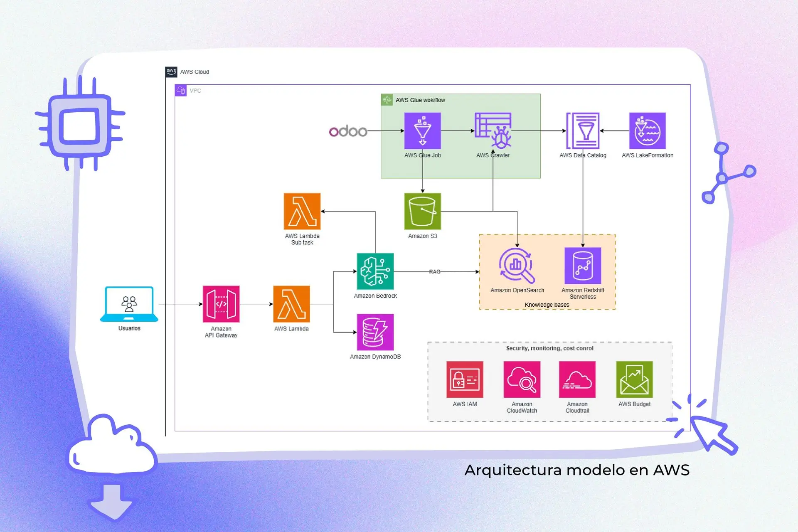Click the Amazon Bedrock icon

click(375, 271)
